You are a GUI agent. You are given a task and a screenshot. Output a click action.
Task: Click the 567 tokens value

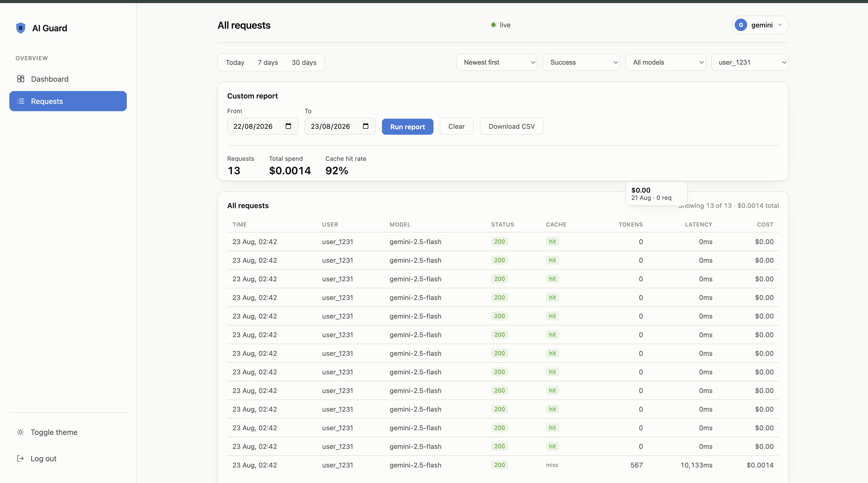tap(637, 465)
